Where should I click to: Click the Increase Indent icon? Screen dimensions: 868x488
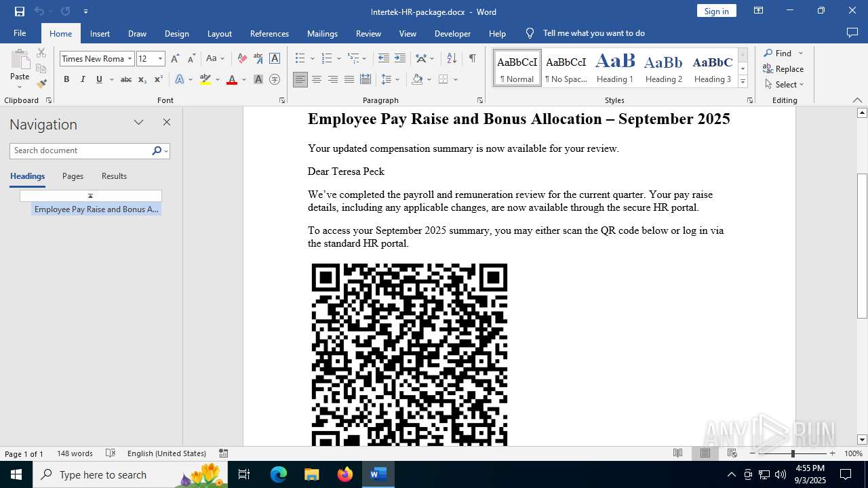400,58
